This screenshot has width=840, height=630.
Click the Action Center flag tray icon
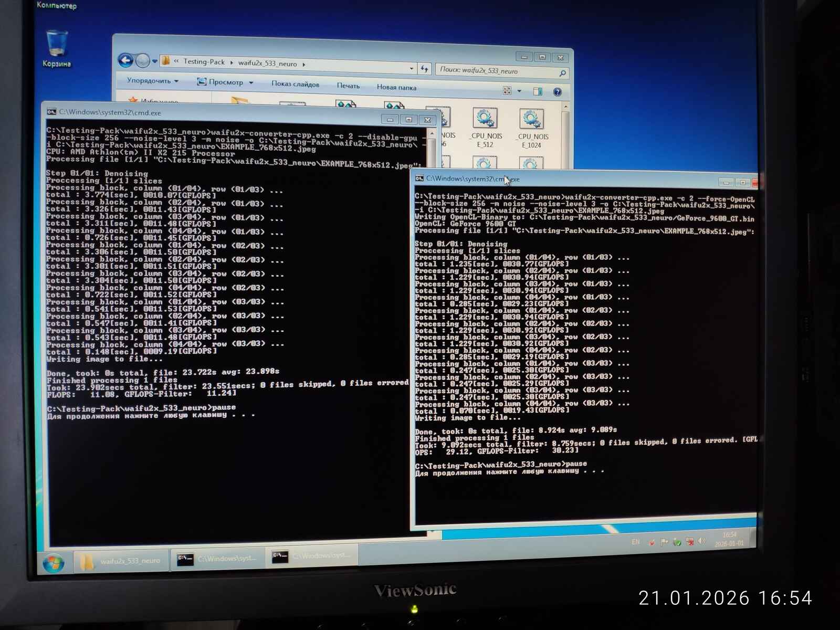(x=664, y=542)
